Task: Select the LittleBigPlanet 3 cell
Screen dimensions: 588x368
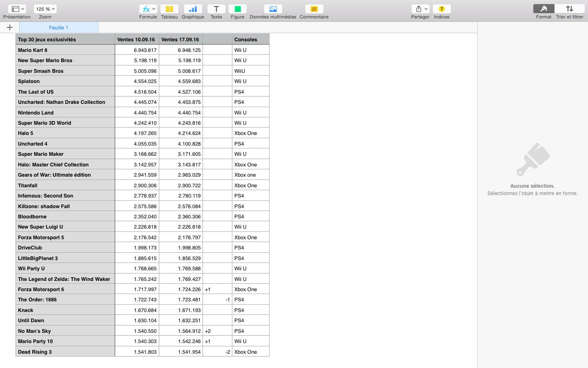Action: 65,258
